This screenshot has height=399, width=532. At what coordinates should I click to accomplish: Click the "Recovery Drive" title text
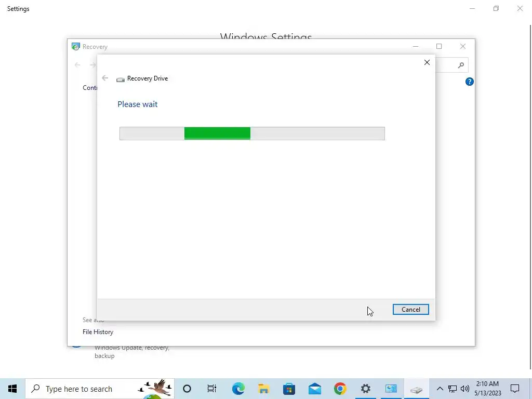[147, 78]
